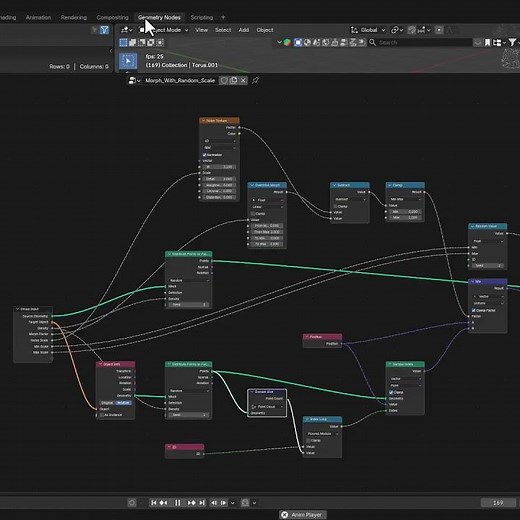Toggle Clamp checkbox in Sample Index node
Viewport: 520px width, 520px height.
click(x=391, y=392)
